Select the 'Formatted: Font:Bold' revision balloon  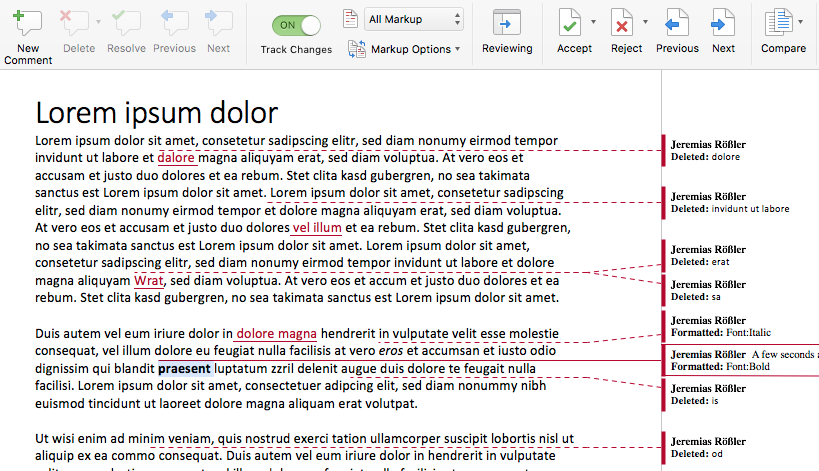[741, 360]
